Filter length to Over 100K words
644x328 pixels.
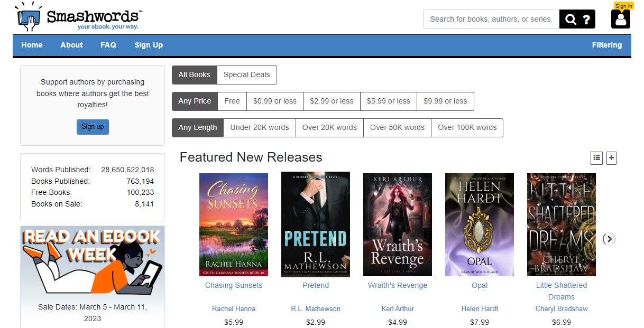pos(467,128)
